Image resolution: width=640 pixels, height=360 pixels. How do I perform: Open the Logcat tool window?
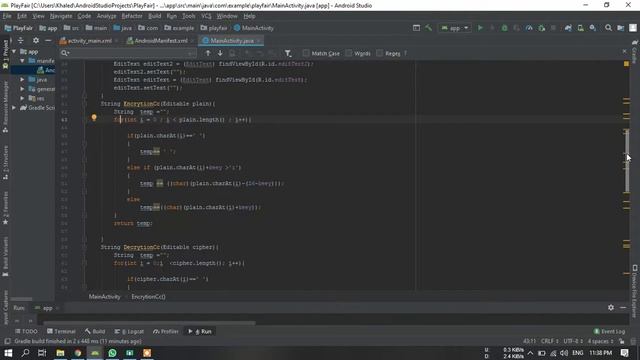pos(129,331)
